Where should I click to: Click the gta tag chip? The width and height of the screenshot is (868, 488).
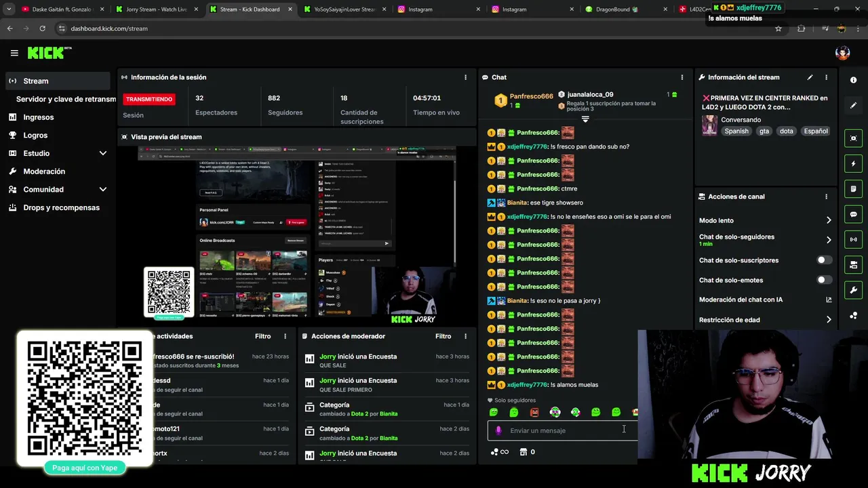tap(764, 131)
